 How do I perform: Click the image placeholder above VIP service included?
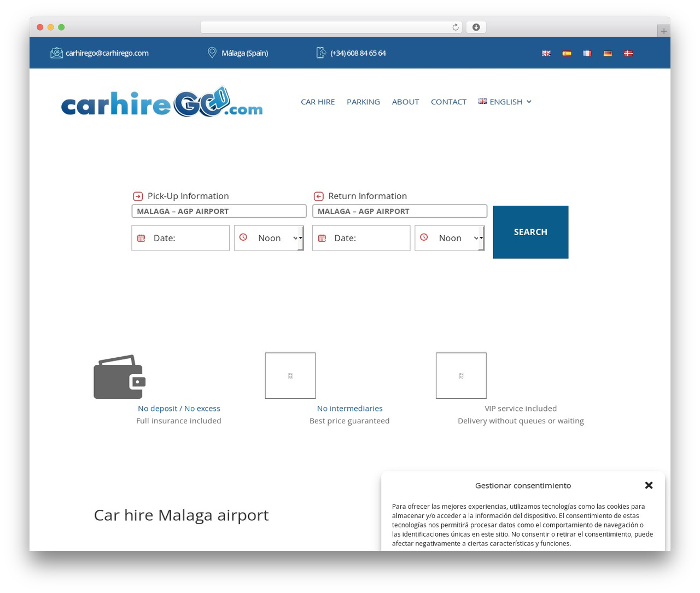(x=461, y=376)
